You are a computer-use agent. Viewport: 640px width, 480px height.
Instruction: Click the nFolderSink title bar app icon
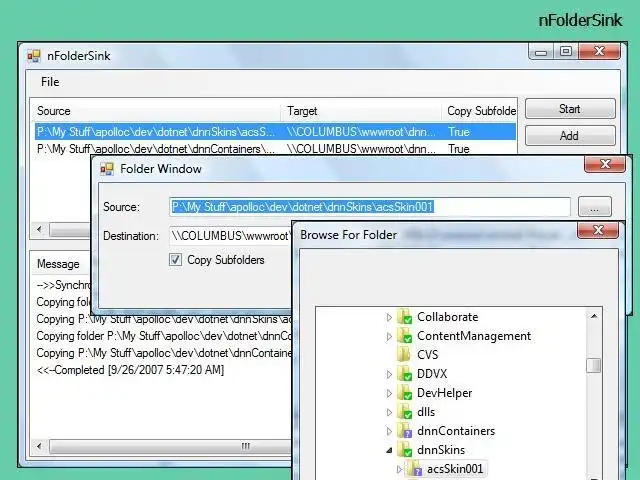34,56
